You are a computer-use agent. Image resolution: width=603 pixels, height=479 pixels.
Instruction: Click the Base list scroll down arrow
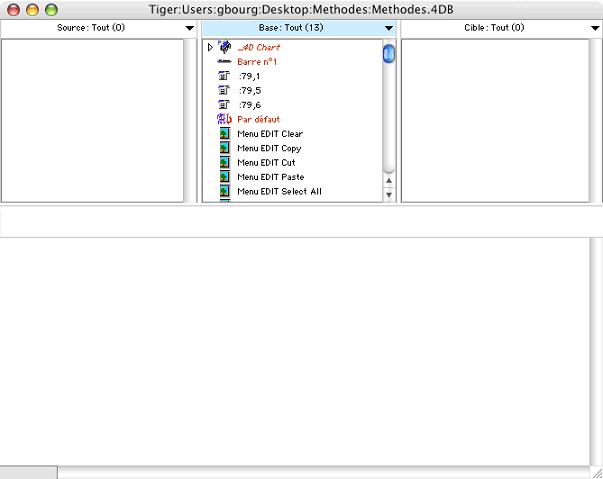389,195
